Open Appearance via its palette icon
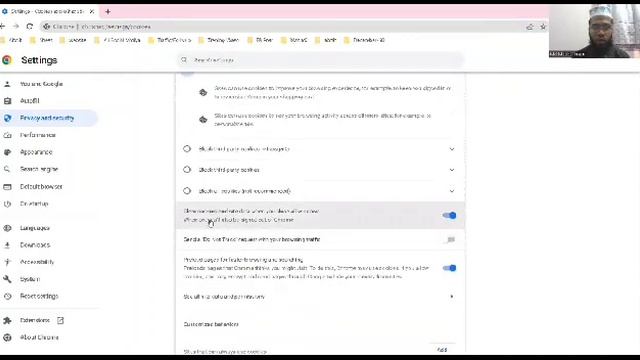This screenshot has height=360, width=640. [7, 152]
